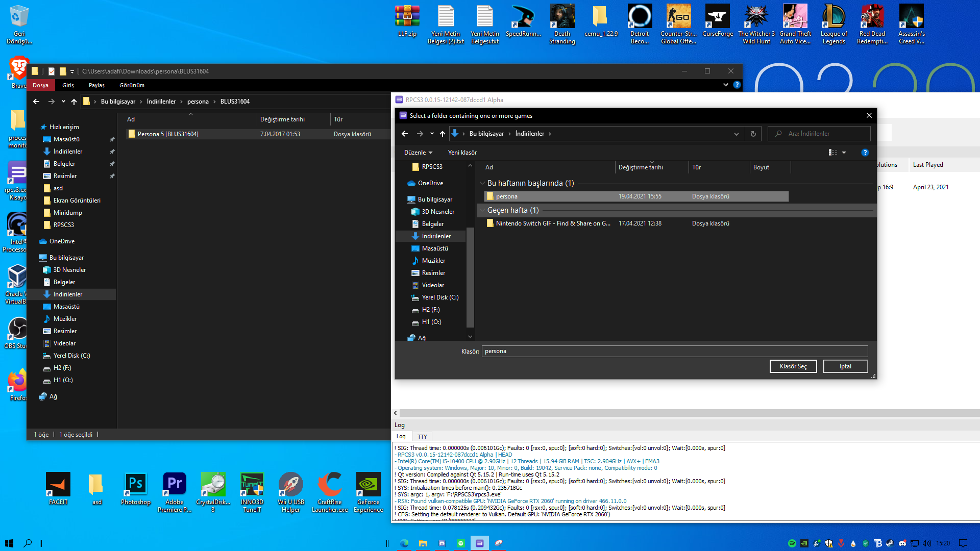The height and width of the screenshot is (551, 980).
Task: Open the LLF.zip archive on desktop
Action: 407,21
